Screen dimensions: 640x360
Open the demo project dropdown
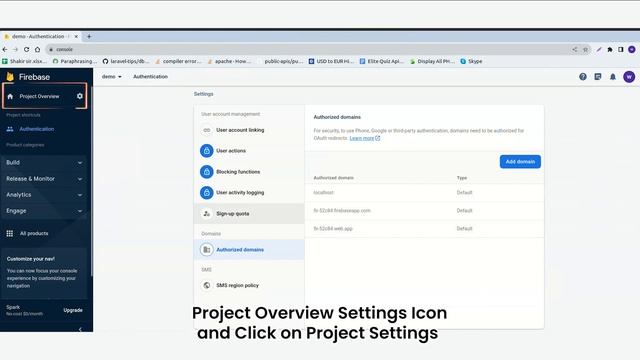(x=111, y=76)
